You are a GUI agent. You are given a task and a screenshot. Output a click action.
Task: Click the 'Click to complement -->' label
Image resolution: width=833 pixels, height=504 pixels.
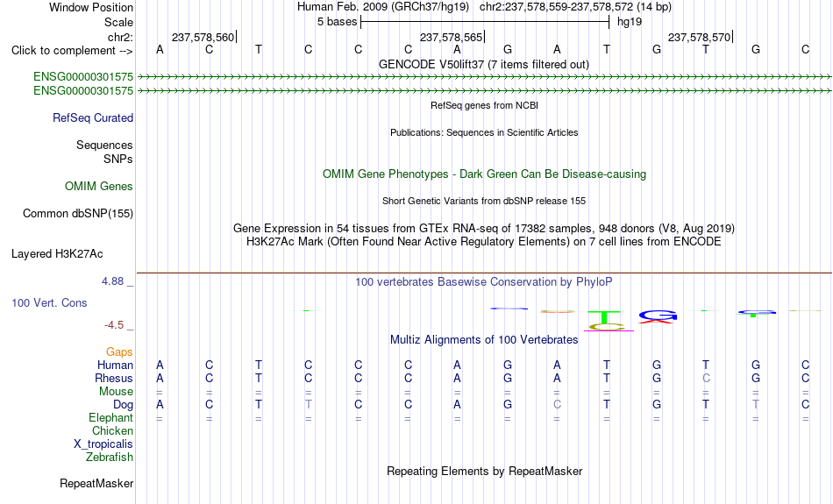click(x=72, y=51)
